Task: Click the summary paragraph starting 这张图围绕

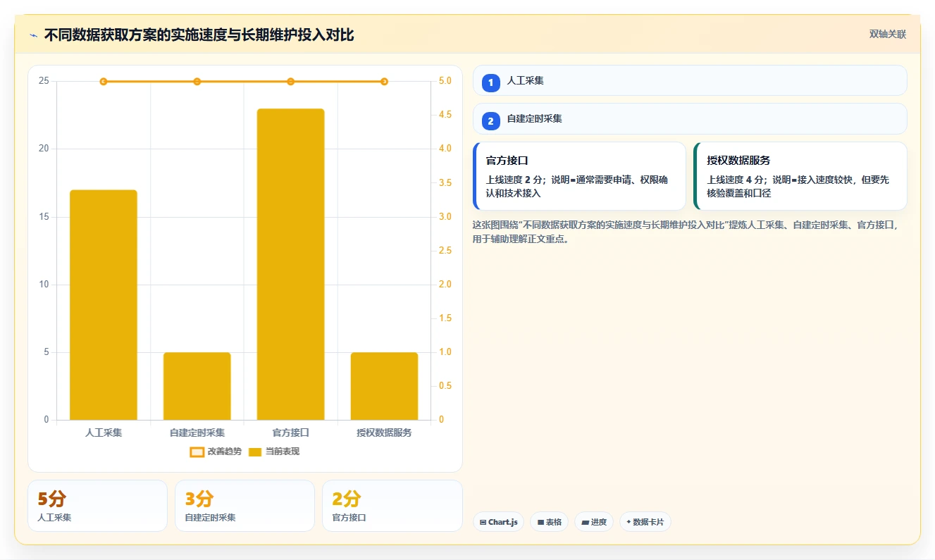Action: click(686, 232)
